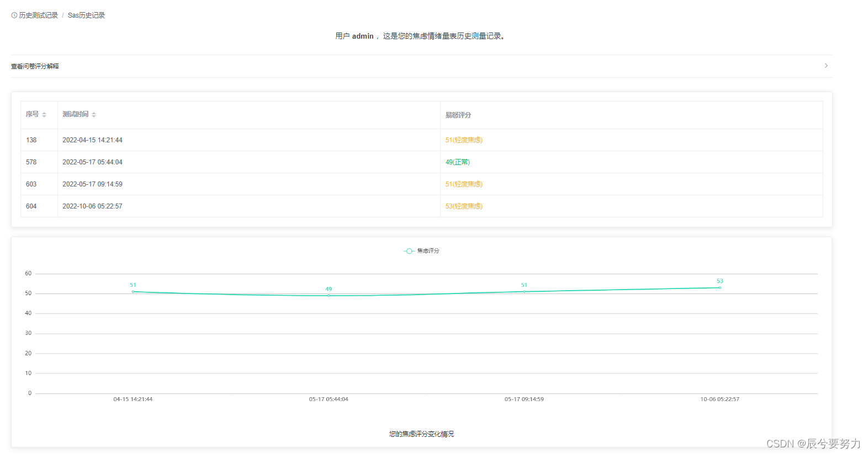Click test time 2022-04-15 14:21:44
Image resolution: width=868 pixels, height=454 pixels.
(92, 140)
